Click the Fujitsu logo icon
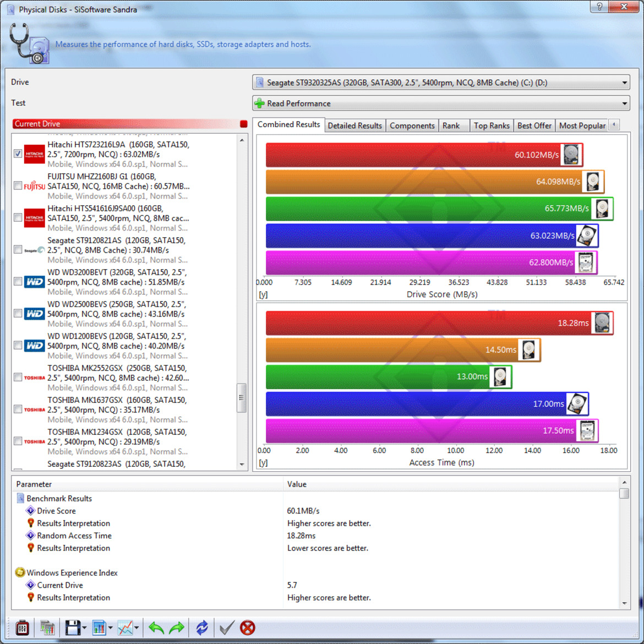Viewport: 644px width, 644px height. 34,186
